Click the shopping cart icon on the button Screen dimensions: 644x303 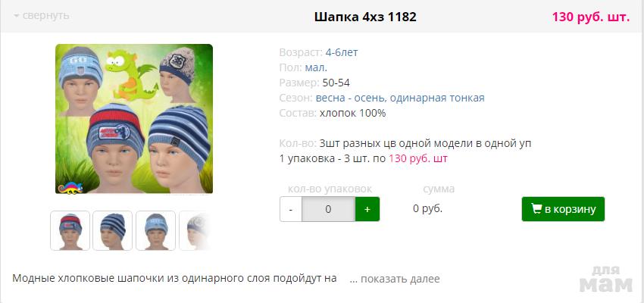coord(536,208)
